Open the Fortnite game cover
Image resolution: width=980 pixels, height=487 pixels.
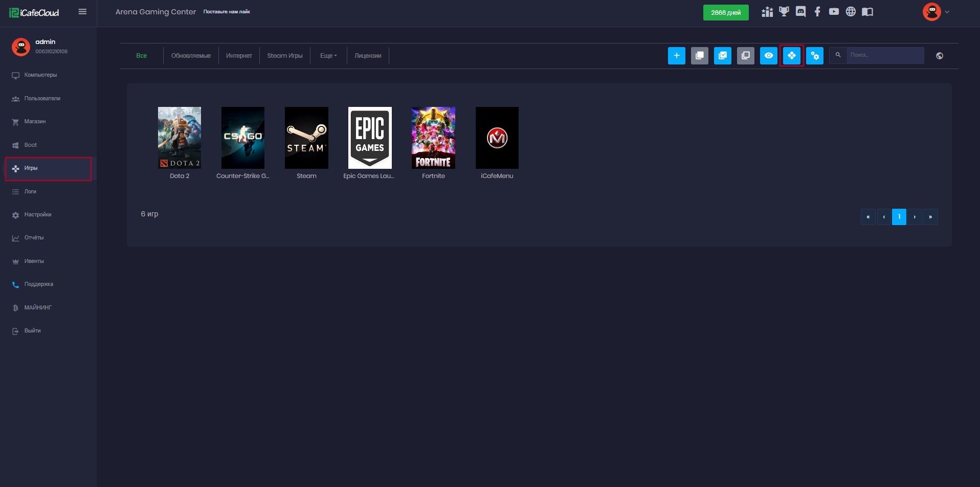point(433,138)
